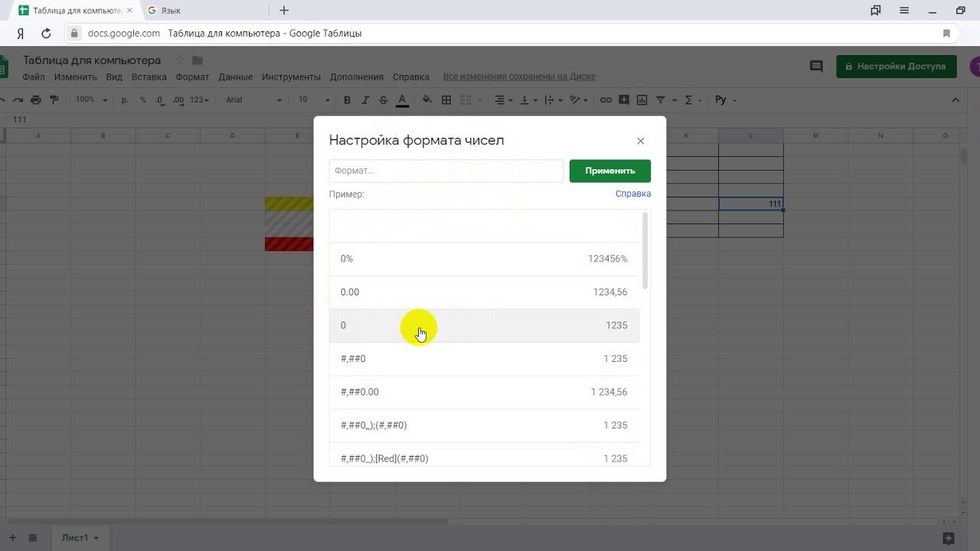The height and width of the screenshot is (551, 980).
Task: Click the Применить button
Action: (x=610, y=171)
